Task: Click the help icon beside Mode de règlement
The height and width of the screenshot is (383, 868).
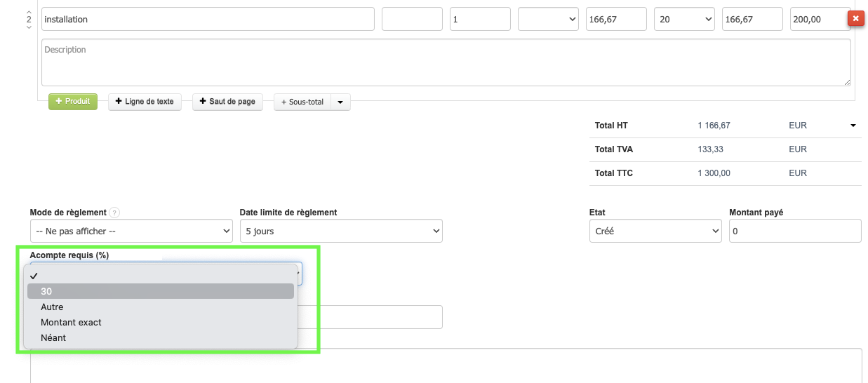Action: pyautogui.click(x=115, y=213)
